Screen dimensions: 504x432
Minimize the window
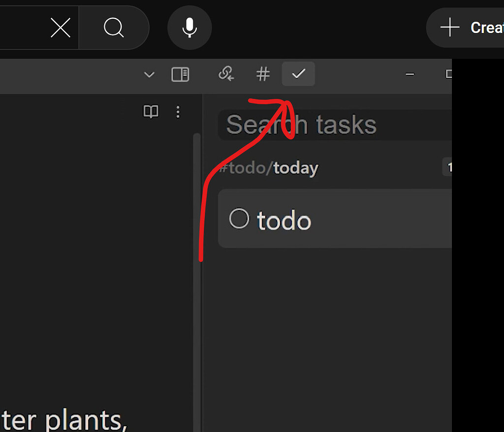click(409, 74)
